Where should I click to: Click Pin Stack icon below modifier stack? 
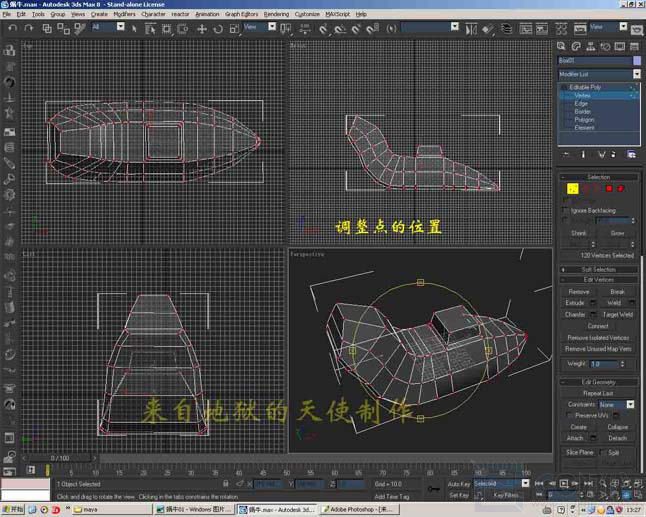click(x=566, y=154)
